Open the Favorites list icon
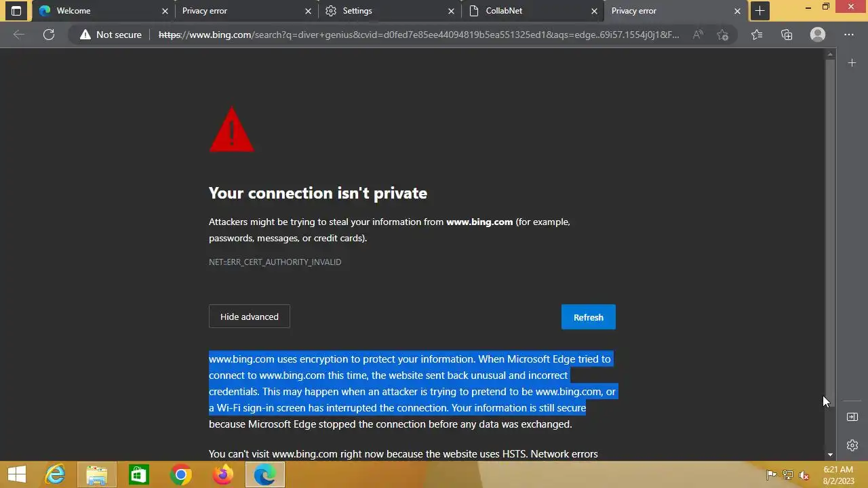 pos(757,35)
